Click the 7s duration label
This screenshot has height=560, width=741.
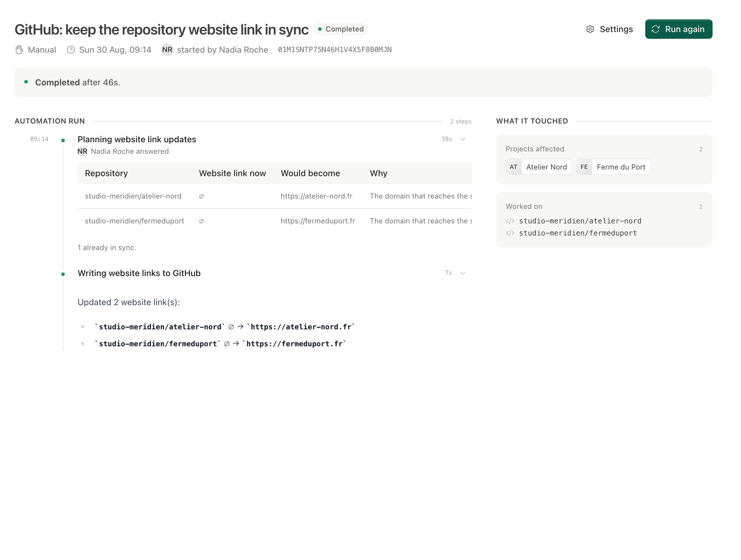(449, 273)
